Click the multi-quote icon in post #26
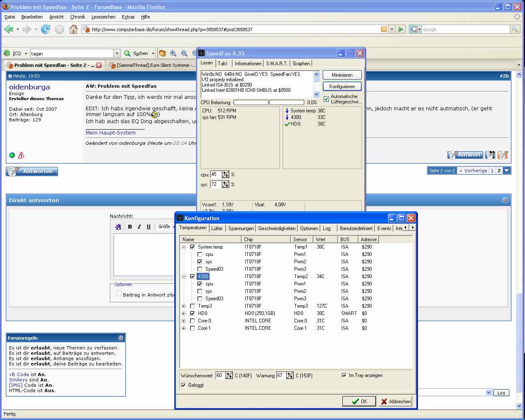The height and width of the screenshot is (420, 525). point(491,155)
